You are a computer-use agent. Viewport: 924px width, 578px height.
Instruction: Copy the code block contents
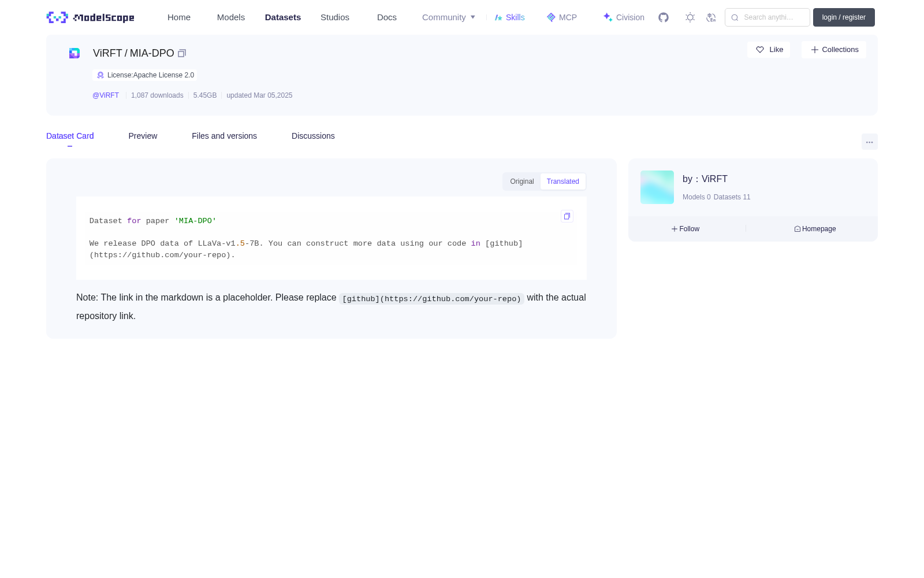[567, 216]
